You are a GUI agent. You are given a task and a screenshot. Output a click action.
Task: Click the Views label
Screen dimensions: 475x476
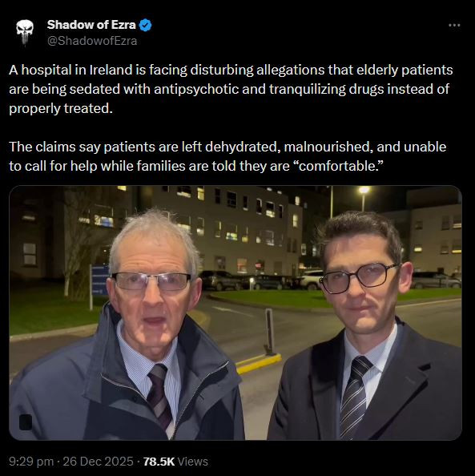193,462
